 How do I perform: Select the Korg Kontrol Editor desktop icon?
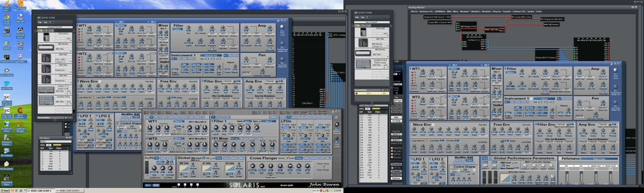coord(7,180)
